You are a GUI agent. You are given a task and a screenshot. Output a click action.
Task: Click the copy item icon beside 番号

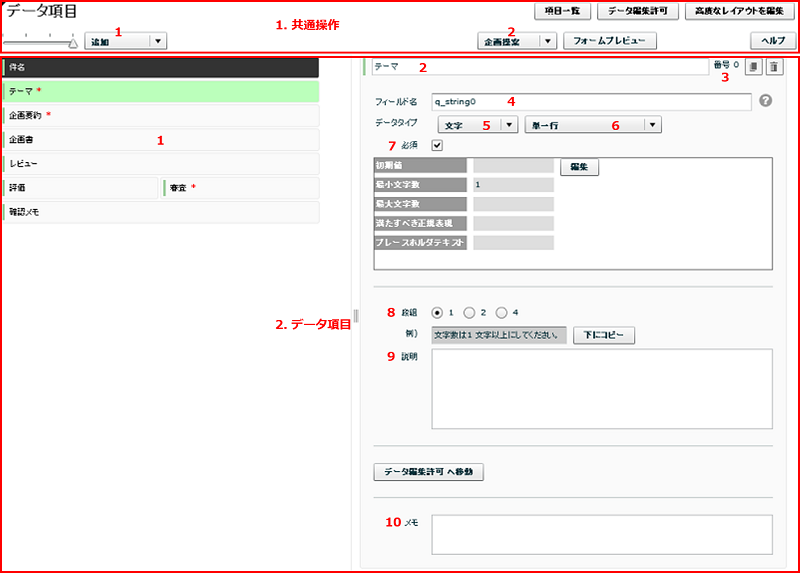click(x=754, y=67)
